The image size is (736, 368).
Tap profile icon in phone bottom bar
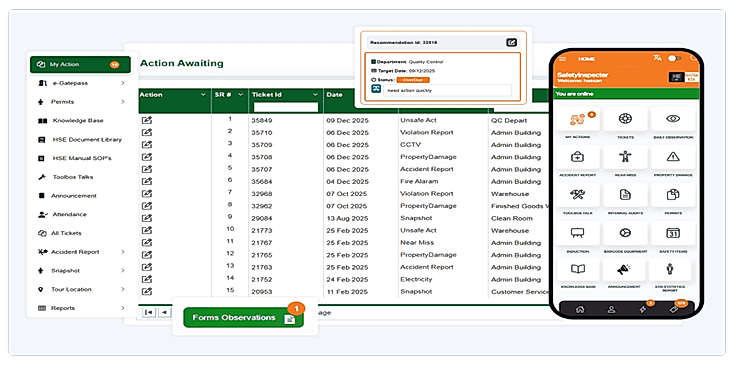611,309
